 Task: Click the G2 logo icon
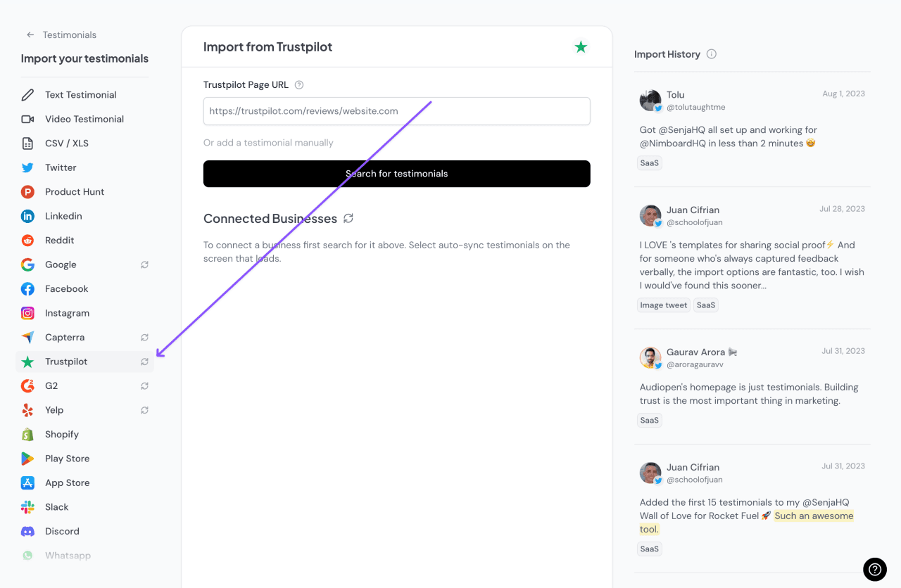(x=27, y=386)
